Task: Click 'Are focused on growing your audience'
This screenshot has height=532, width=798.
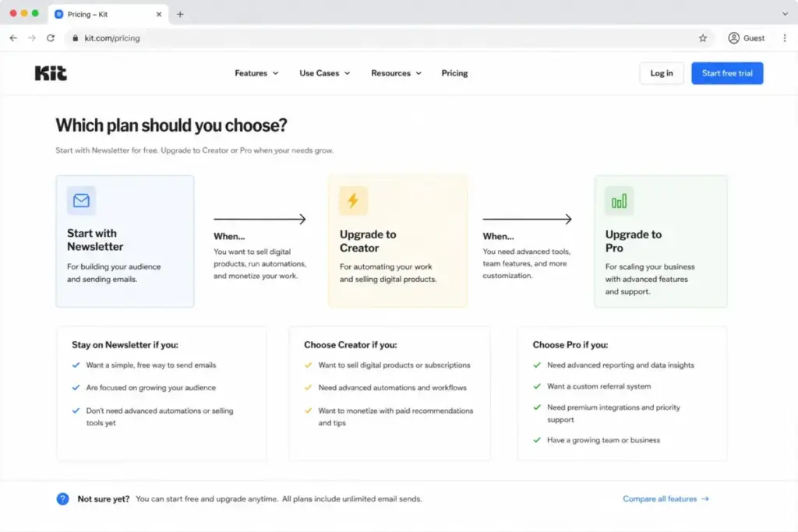Action: click(150, 388)
